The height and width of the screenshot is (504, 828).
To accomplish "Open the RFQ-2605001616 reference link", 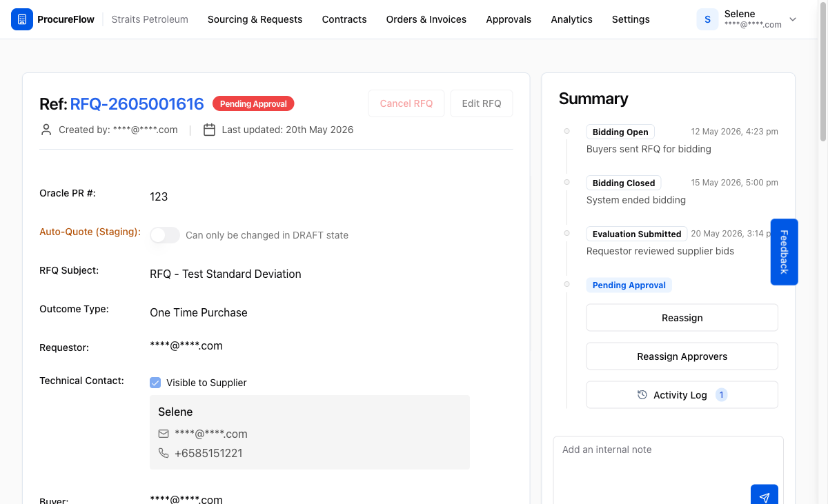I will pyautogui.click(x=137, y=103).
